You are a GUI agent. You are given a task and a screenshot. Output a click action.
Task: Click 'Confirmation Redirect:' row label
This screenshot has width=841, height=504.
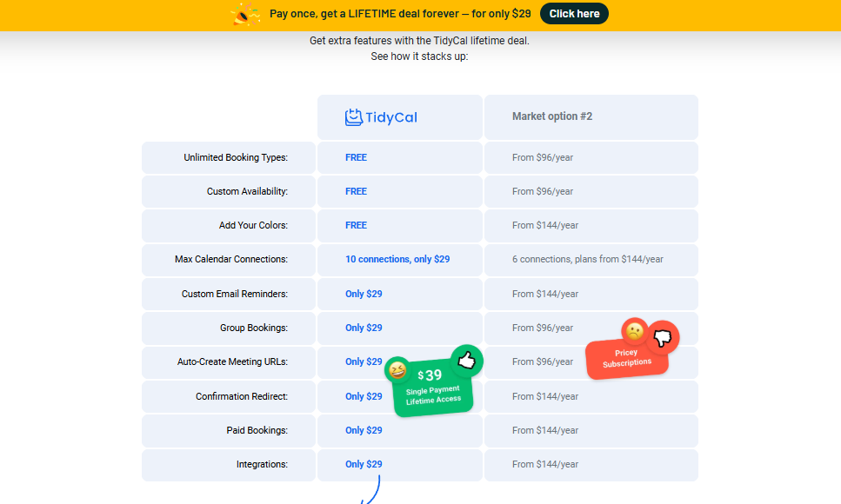coord(242,396)
